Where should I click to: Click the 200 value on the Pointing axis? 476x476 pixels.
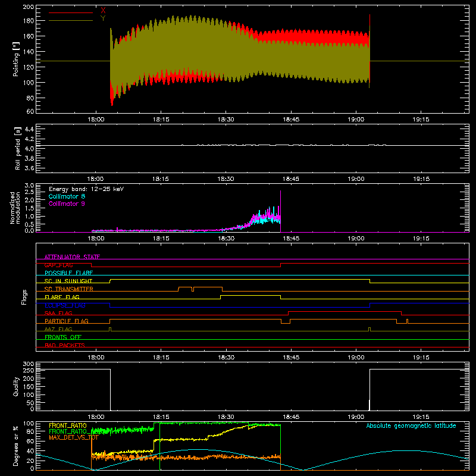(x=29, y=7)
